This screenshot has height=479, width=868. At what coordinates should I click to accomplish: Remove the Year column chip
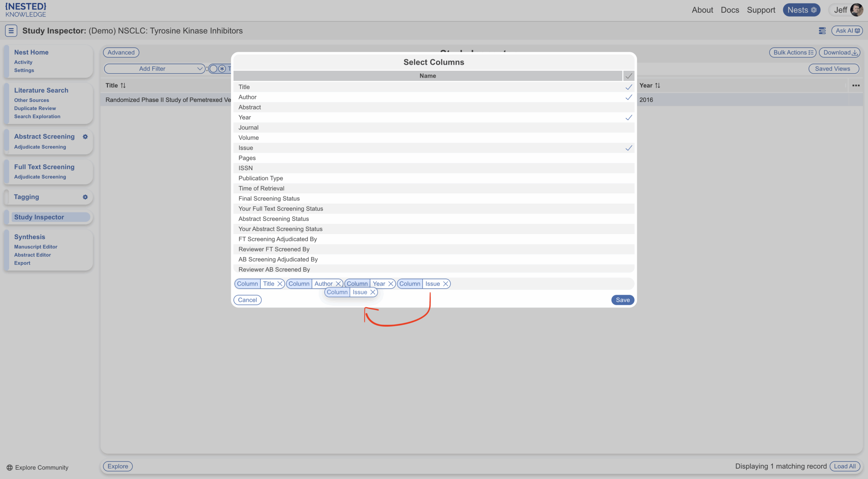click(x=391, y=284)
